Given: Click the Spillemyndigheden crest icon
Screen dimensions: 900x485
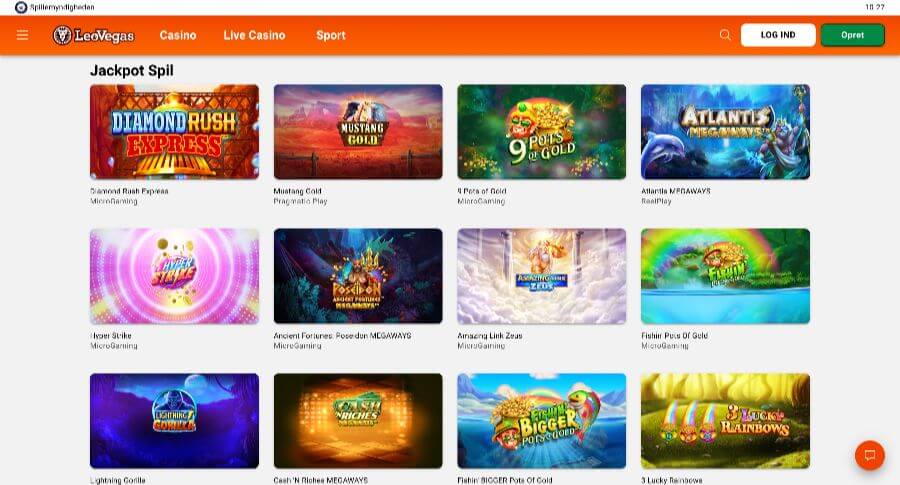Looking at the screenshot, I should pos(21,7).
